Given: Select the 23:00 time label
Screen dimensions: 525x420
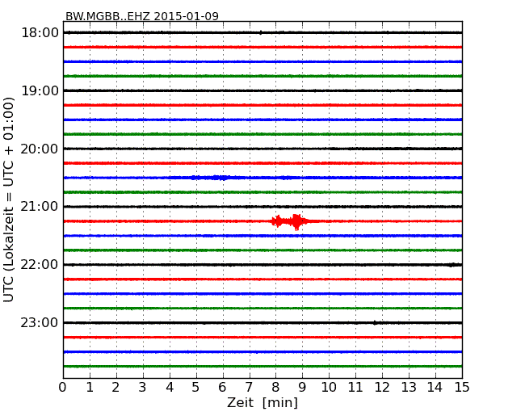Looking at the screenshot, I should point(40,322).
